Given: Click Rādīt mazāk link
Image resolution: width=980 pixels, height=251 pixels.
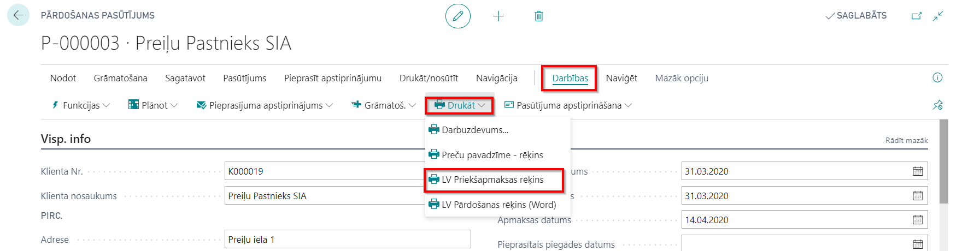Looking at the screenshot, I should pyautogui.click(x=906, y=140).
